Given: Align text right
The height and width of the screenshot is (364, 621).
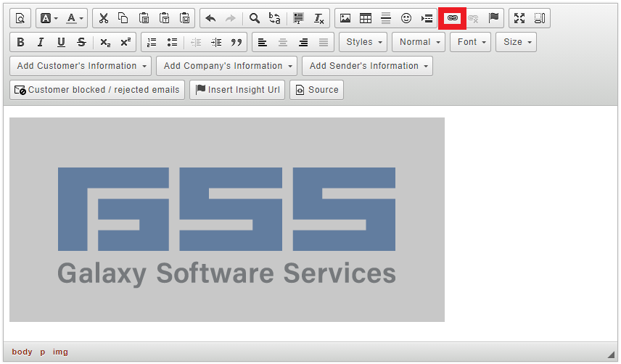Looking at the screenshot, I should (303, 42).
